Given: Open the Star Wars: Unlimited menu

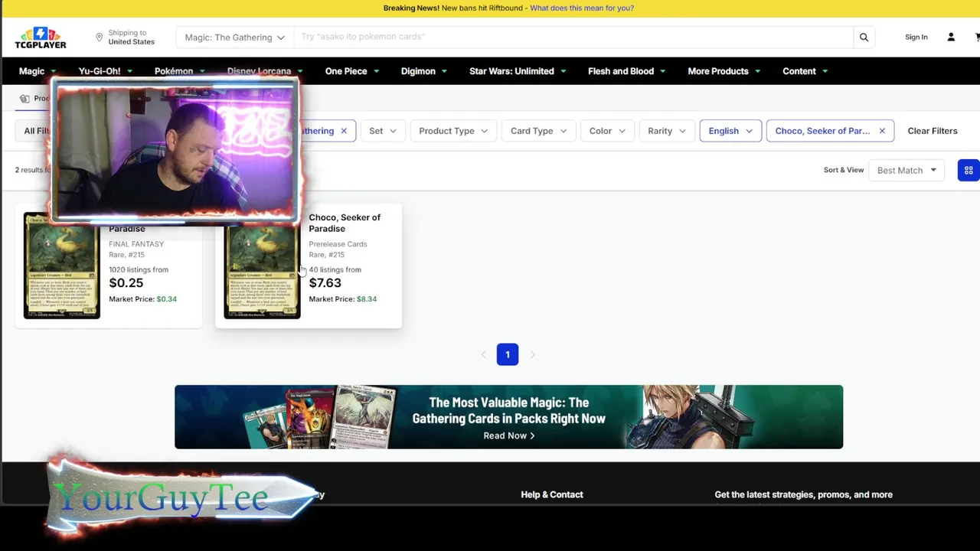Looking at the screenshot, I should pos(518,71).
